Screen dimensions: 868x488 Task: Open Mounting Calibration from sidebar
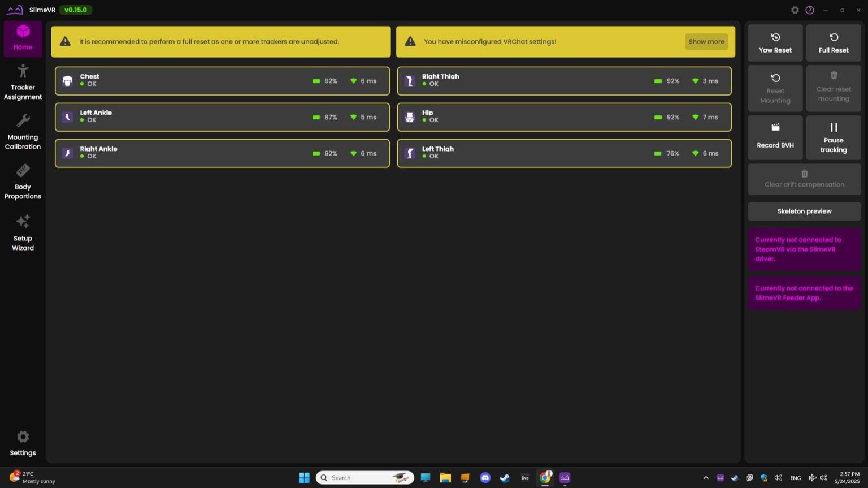pos(23,132)
